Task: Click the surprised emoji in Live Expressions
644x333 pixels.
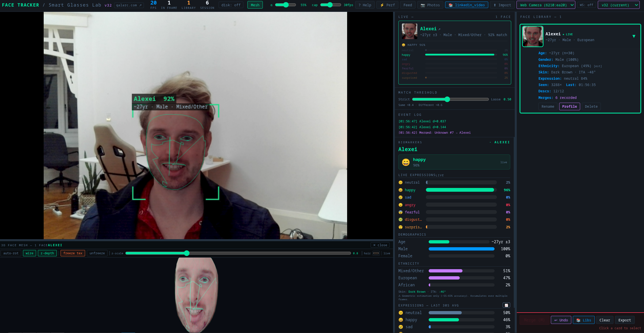Action: 400,227
